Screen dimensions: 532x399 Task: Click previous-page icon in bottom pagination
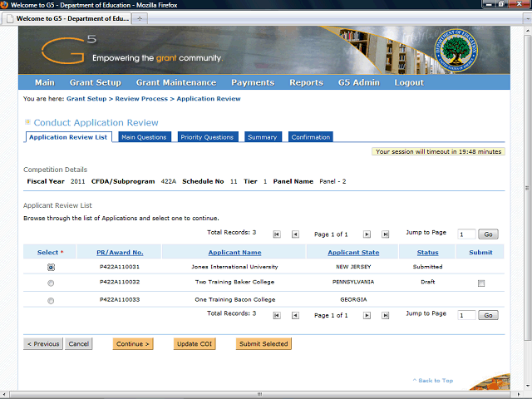(295, 316)
